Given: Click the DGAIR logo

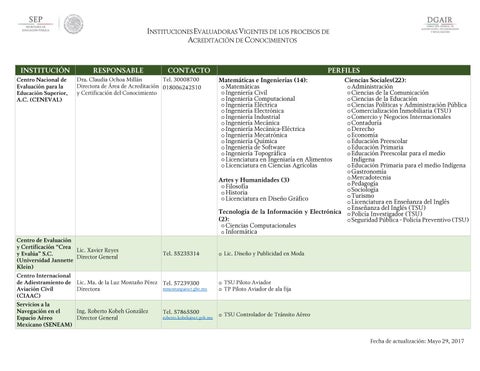Looking at the screenshot, I should coord(440,25).
